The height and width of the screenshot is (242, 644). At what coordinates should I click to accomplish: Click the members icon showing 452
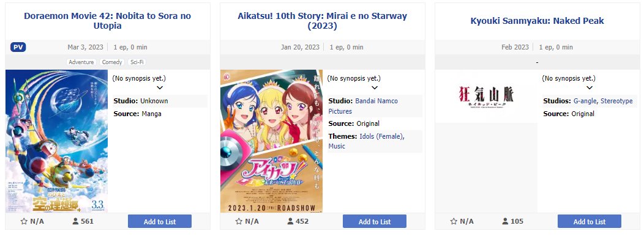tap(290, 221)
